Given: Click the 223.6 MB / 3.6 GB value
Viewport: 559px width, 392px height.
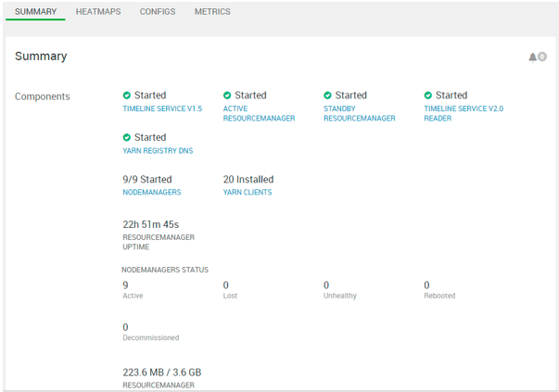Looking at the screenshot, I should 162,373.
